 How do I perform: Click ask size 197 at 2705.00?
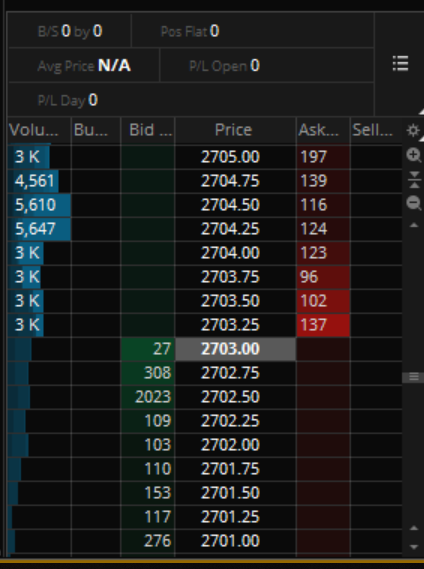coord(323,157)
